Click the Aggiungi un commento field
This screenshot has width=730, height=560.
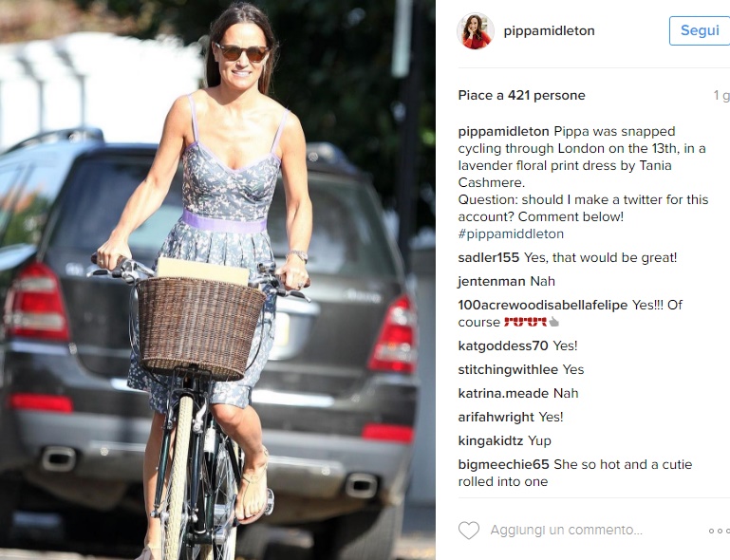pyautogui.click(x=566, y=531)
